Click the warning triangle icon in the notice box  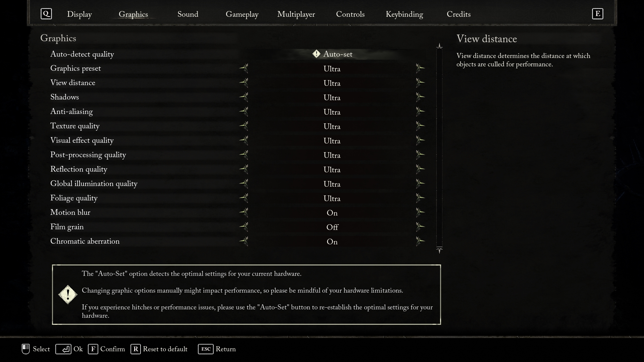click(67, 294)
